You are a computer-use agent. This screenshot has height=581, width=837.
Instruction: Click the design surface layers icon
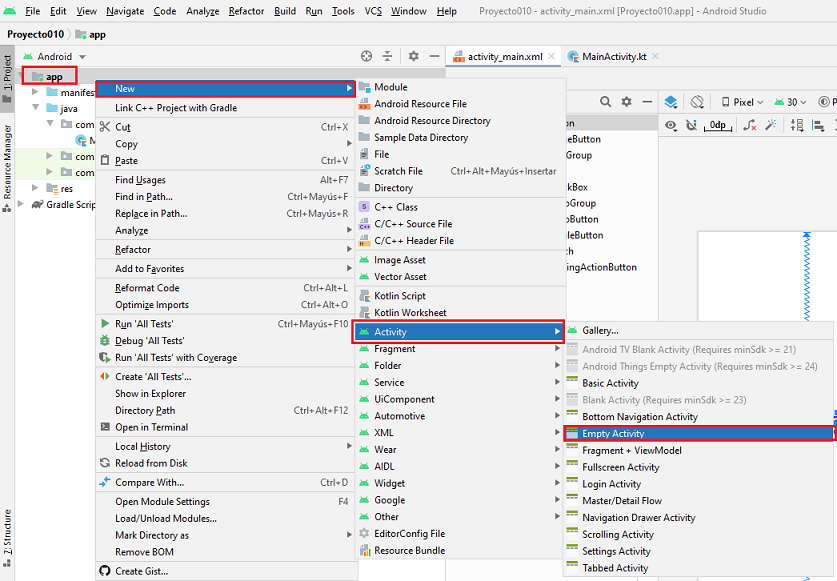coord(671,101)
